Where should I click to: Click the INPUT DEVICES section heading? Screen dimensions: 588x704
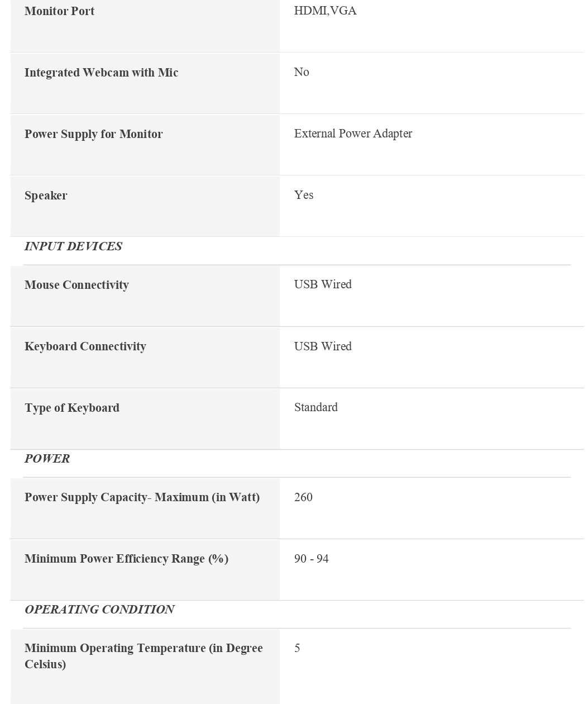(73, 246)
